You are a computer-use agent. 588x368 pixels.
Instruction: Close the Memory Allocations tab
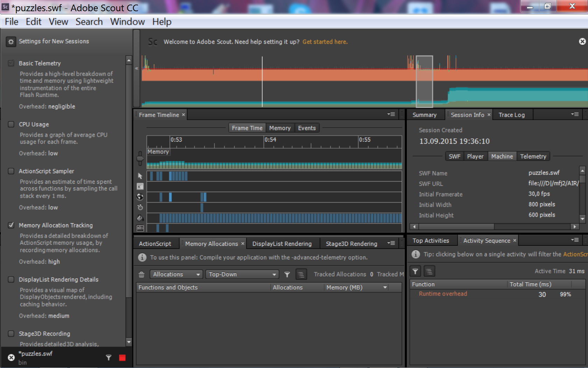(x=243, y=244)
